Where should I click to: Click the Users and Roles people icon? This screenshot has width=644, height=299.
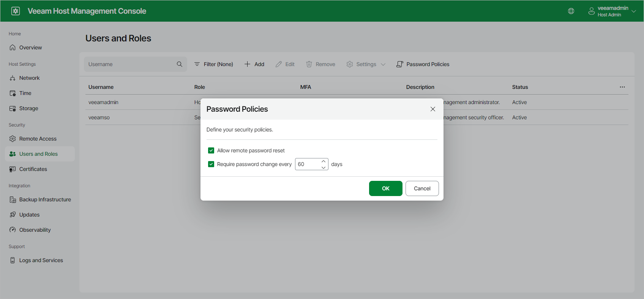point(13,154)
